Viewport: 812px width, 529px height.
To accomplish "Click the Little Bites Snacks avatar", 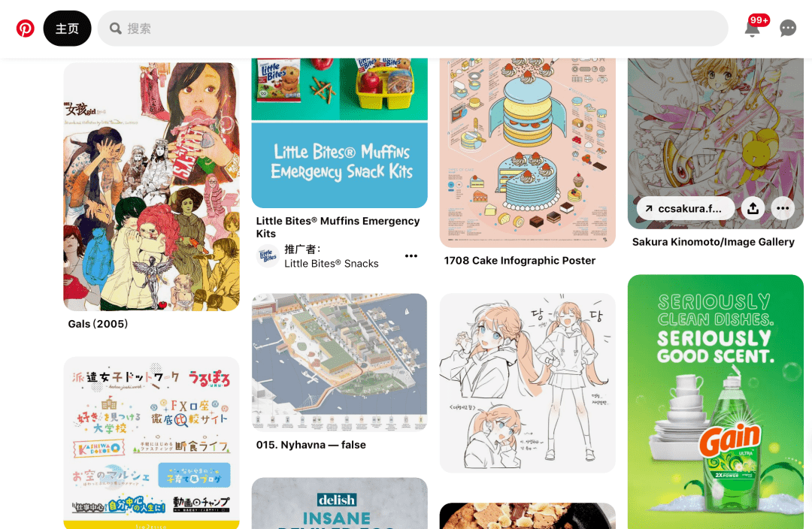I will coord(268,255).
